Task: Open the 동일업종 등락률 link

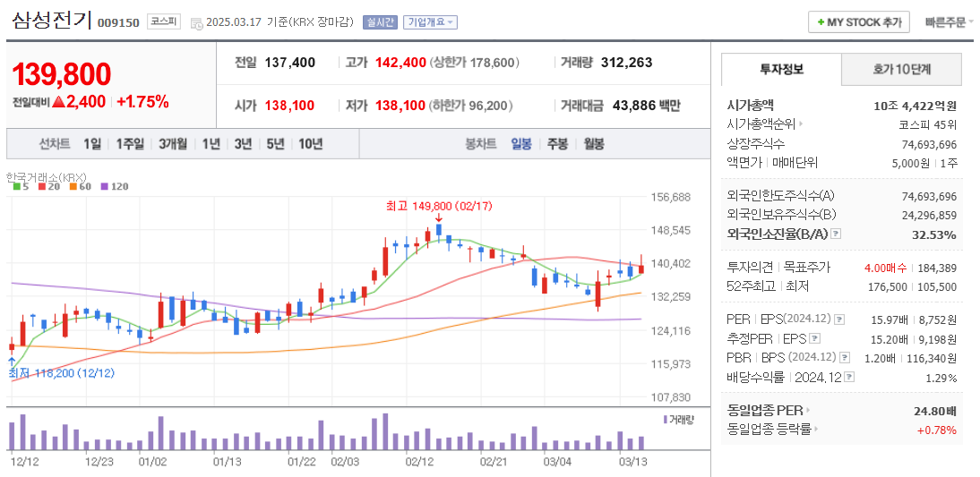Action: 769,430
